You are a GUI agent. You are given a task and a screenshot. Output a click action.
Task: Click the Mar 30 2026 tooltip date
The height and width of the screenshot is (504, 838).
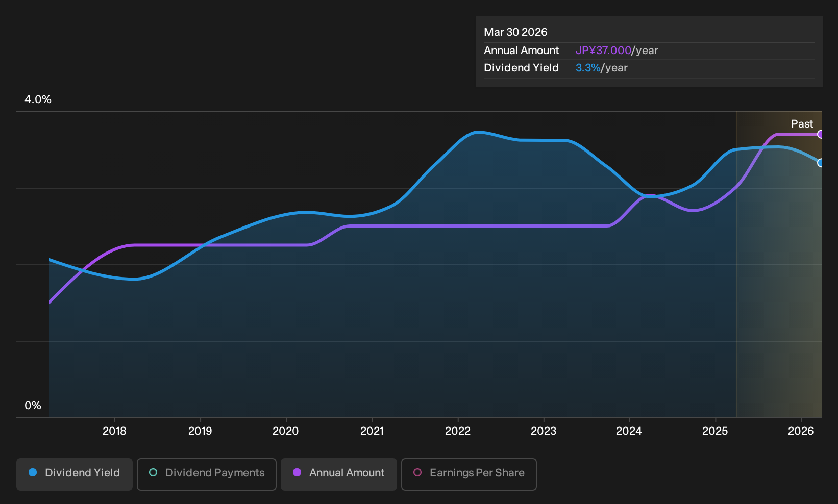(515, 32)
